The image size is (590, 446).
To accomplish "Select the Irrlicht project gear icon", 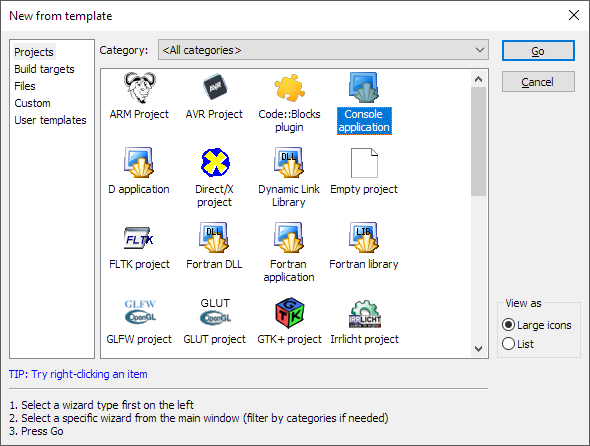I will (365, 314).
